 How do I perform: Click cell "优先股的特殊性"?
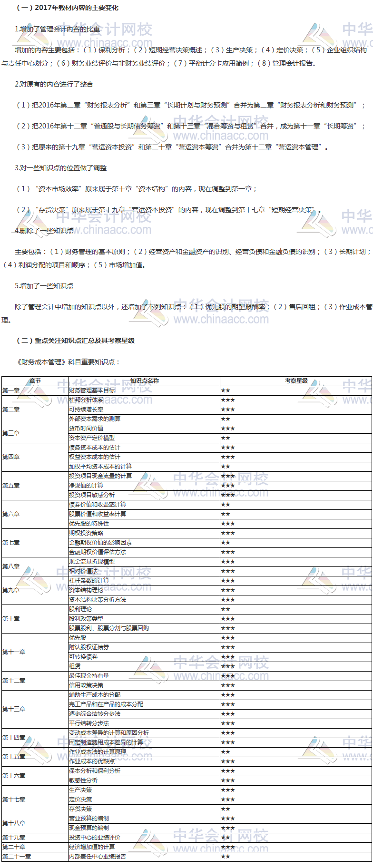(x=144, y=524)
